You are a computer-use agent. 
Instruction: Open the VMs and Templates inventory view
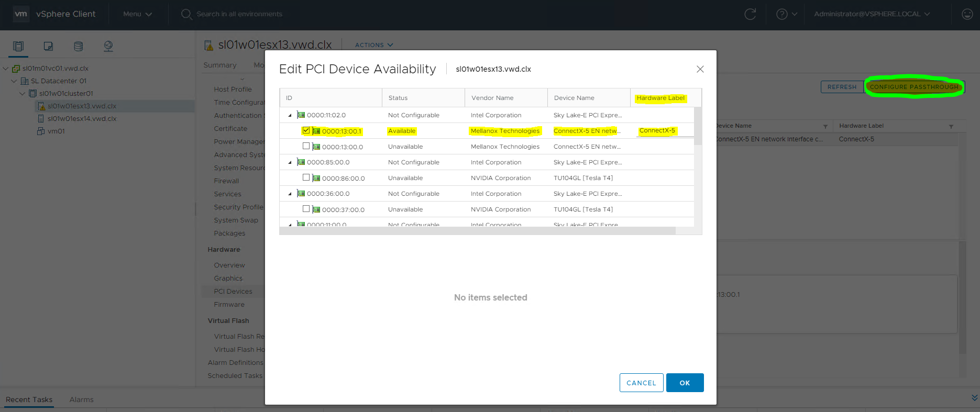tap(48, 46)
